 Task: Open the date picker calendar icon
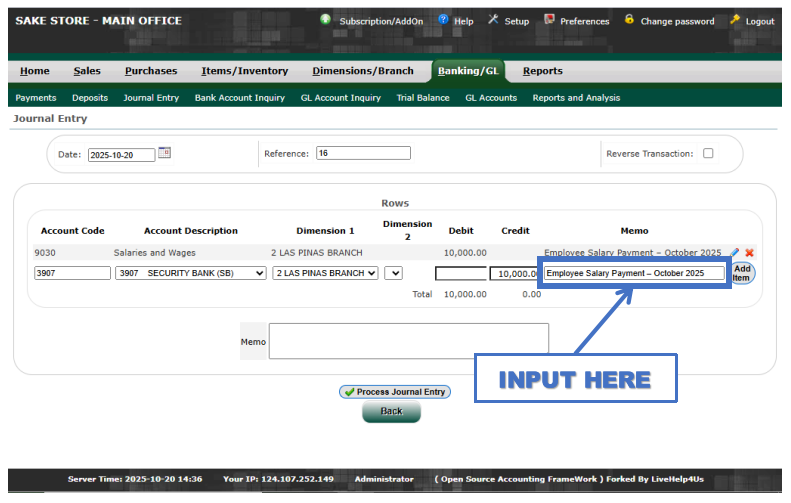[x=165, y=153]
